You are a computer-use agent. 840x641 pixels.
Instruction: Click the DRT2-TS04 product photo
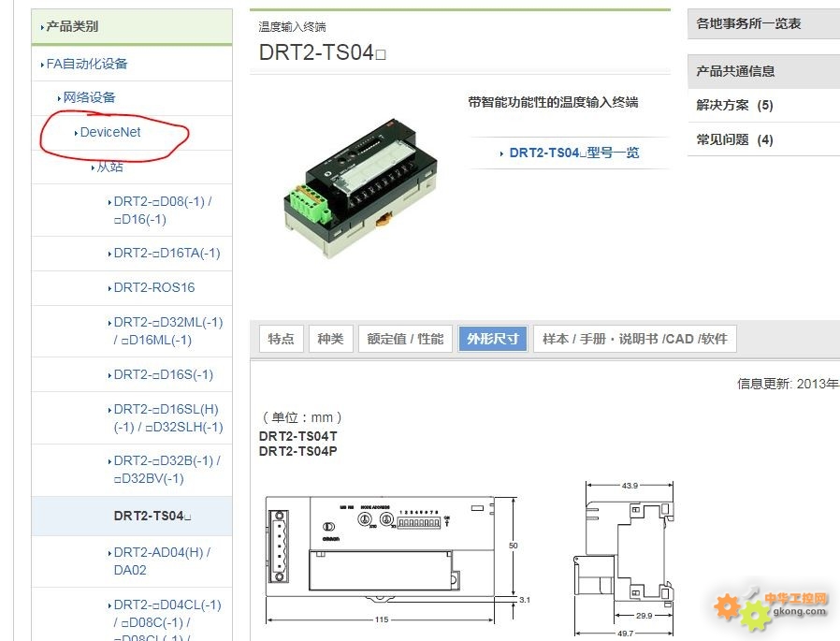pos(360,187)
